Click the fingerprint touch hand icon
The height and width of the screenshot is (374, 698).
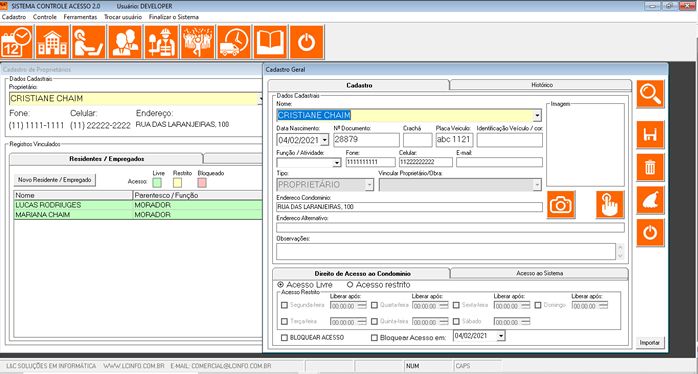(x=610, y=205)
